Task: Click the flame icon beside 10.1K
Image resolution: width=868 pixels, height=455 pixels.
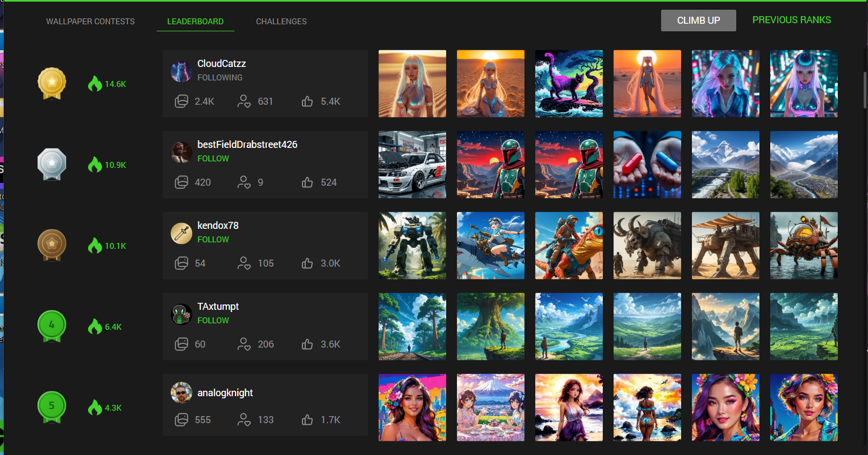Action: click(x=95, y=246)
